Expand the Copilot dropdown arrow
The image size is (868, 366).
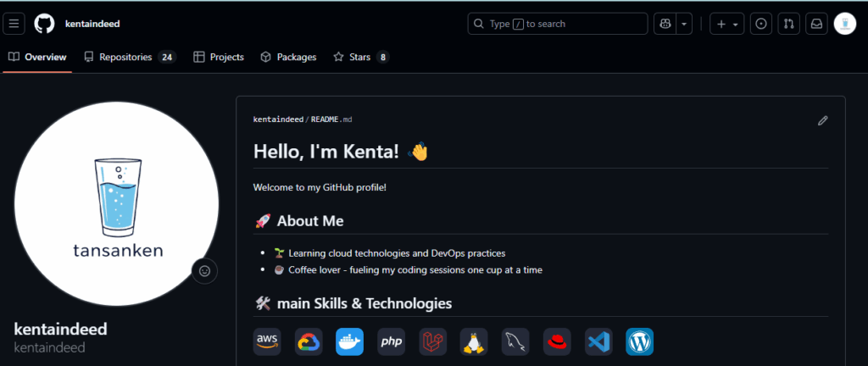pyautogui.click(x=684, y=24)
